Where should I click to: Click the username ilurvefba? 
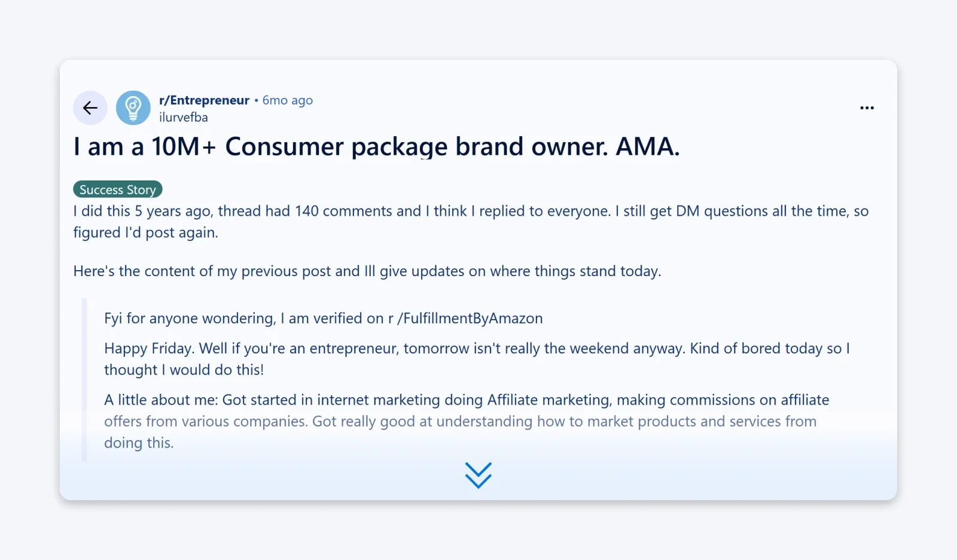183,117
